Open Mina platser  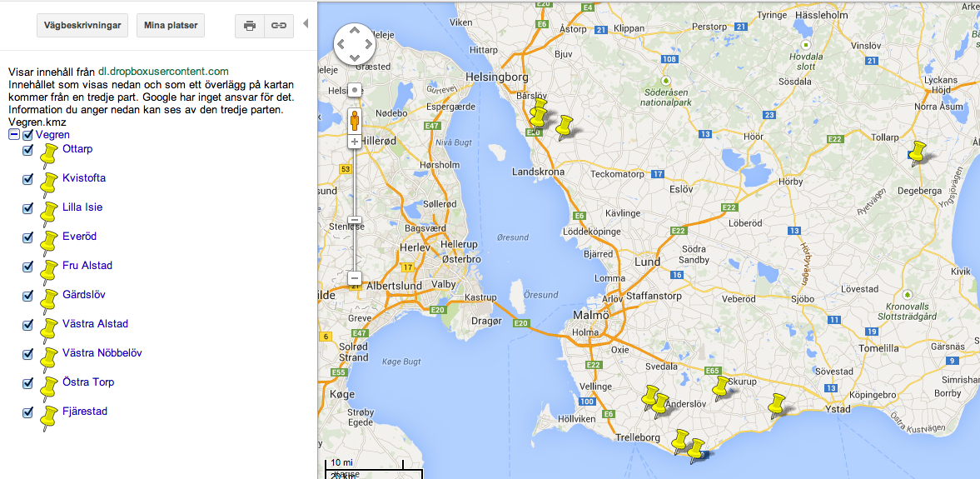pyautogui.click(x=171, y=26)
